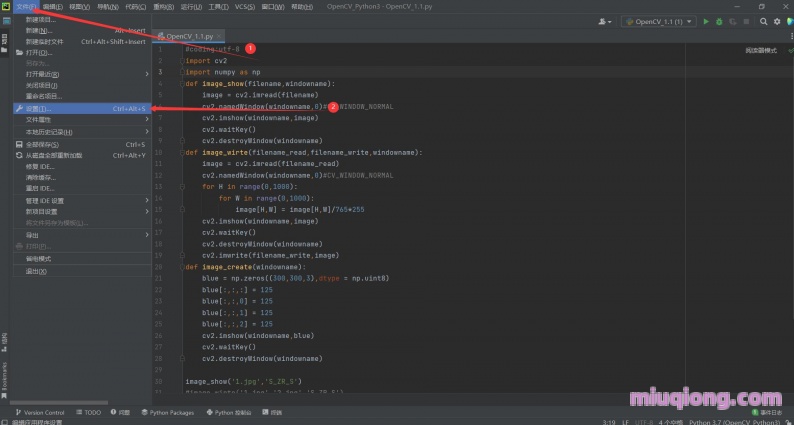Run the OpenCV_1.1 configuration with the green play icon

pyautogui.click(x=705, y=21)
